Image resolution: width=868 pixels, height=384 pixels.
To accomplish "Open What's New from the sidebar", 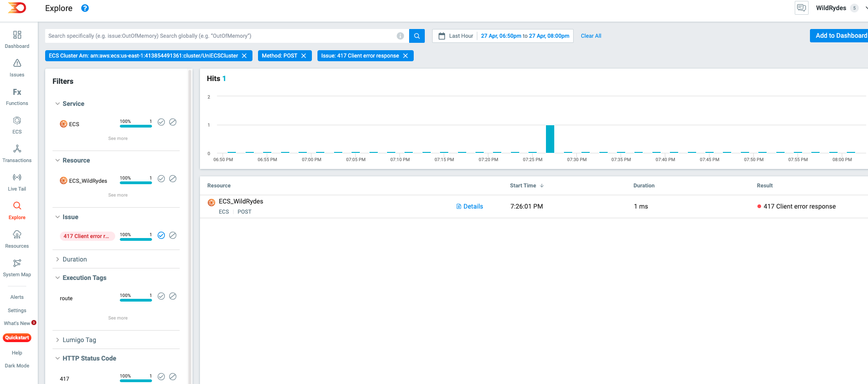I will point(17,323).
